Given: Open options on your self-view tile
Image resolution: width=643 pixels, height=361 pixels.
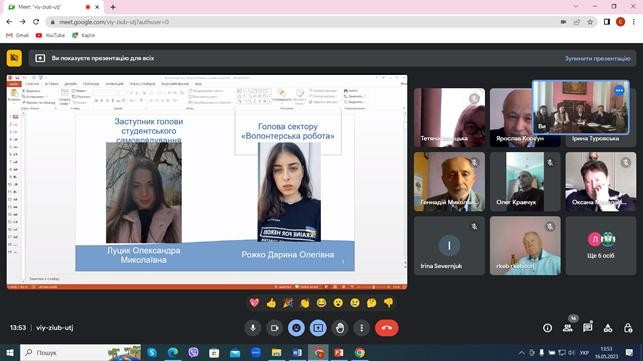Looking at the screenshot, I should pos(619,90).
